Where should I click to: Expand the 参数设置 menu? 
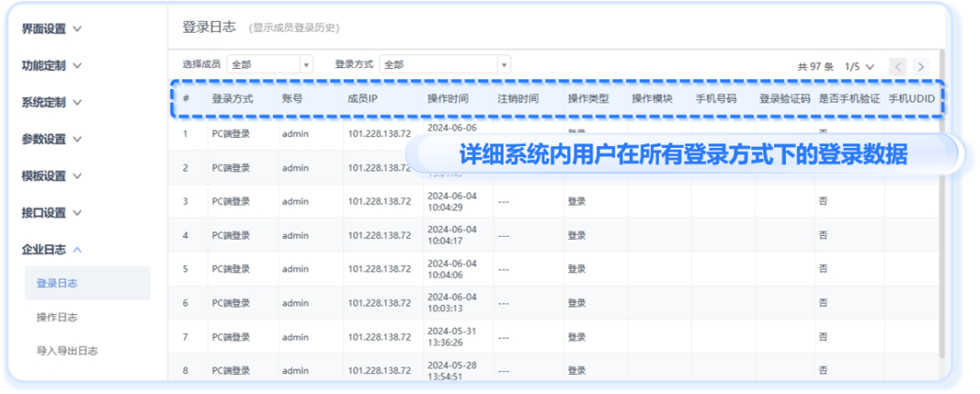tap(52, 139)
